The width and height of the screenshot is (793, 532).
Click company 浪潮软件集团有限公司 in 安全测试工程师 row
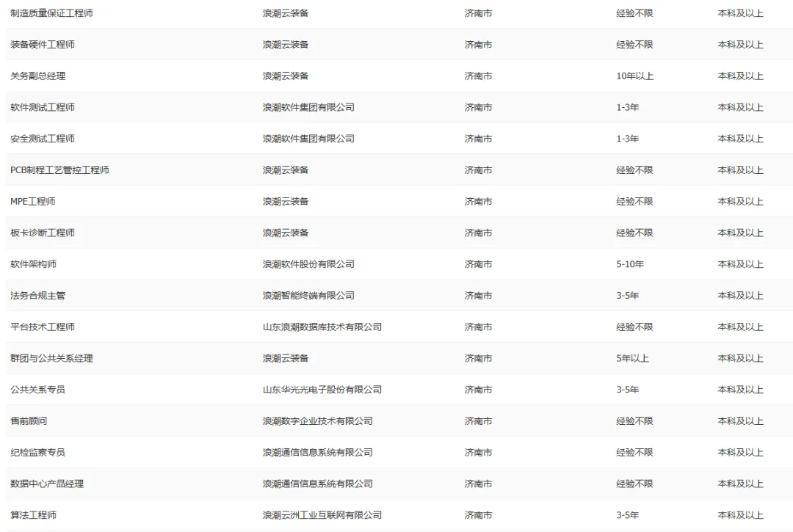point(308,139)
